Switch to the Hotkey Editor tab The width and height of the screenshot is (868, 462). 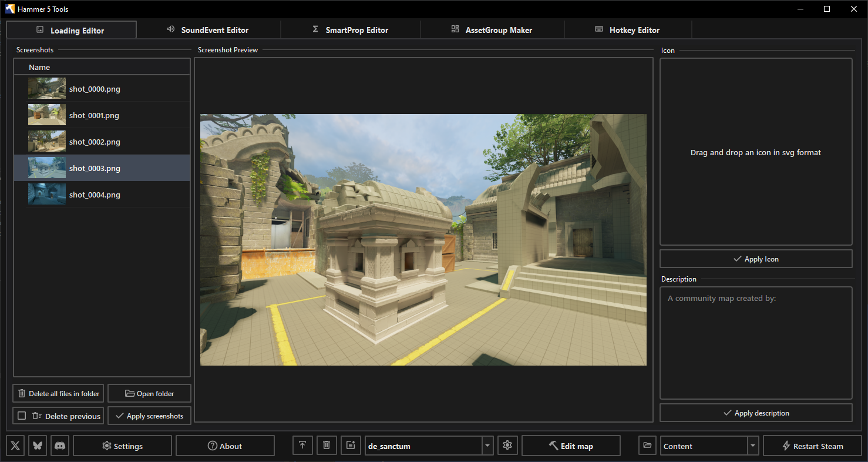pos(627,30)
